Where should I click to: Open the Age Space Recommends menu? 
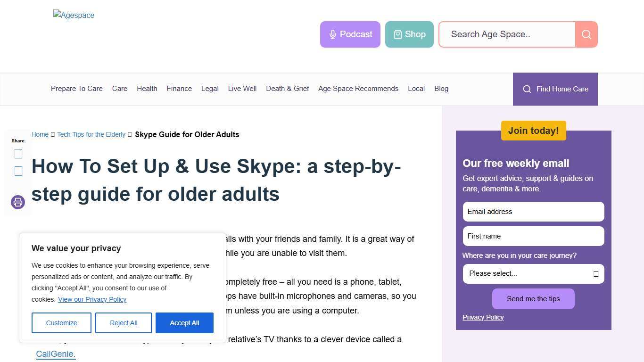pyautogui.click(x=358, y=89)
